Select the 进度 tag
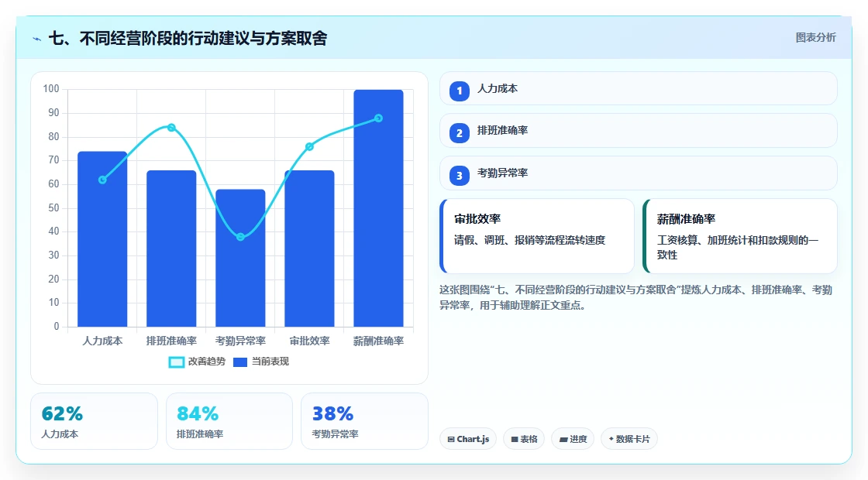 pos(573,439)
